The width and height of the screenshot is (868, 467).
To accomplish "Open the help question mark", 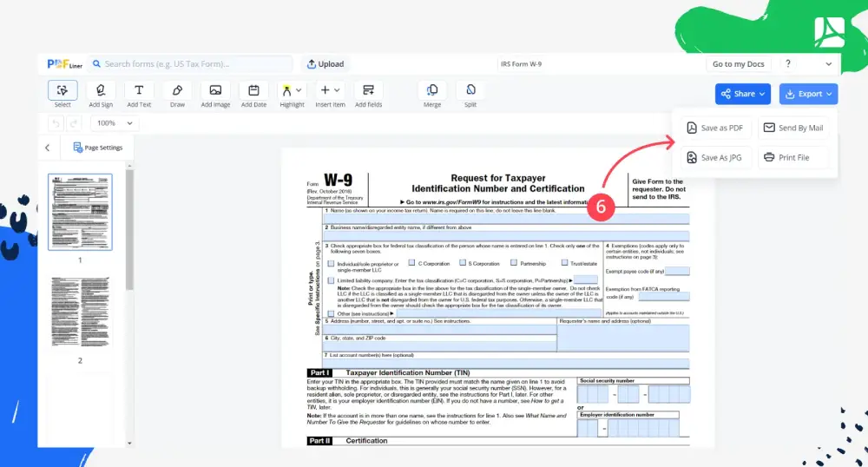I will (788, 63).
